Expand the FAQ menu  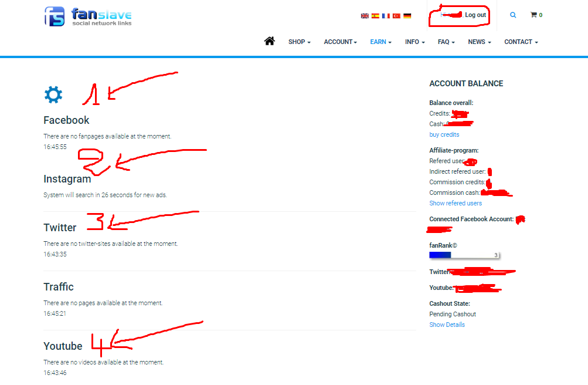[446, 42]
